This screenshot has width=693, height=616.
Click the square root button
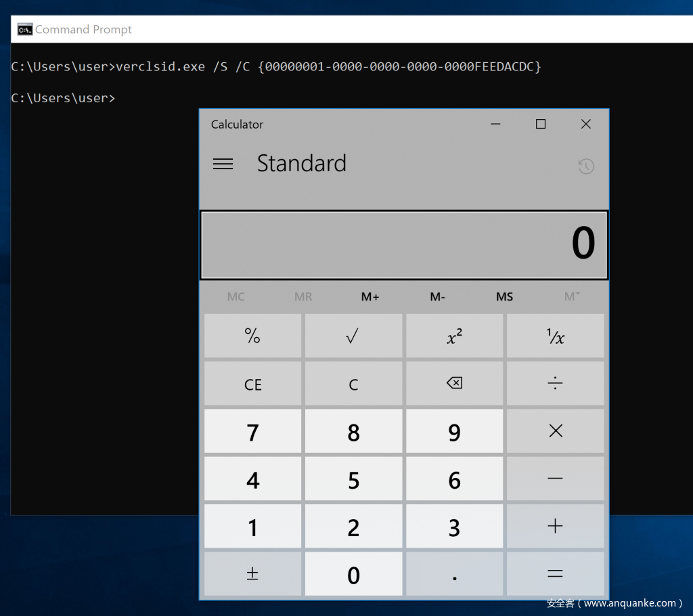(x=353, y=336)
